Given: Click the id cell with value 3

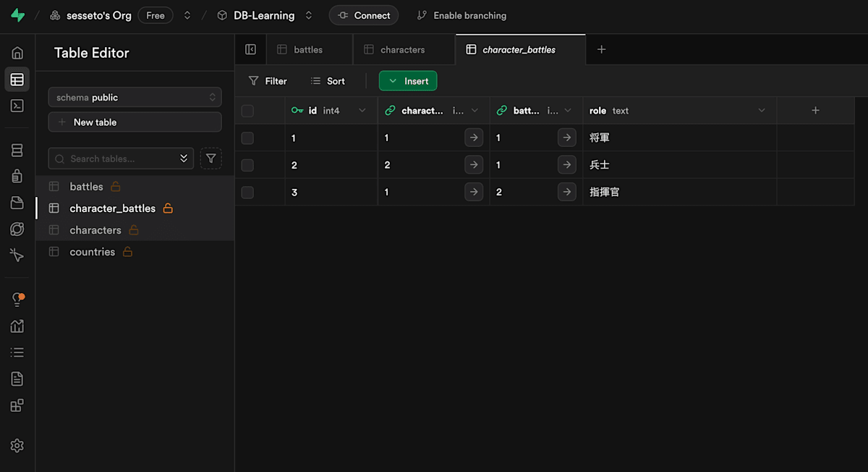Looking at the screenshot, I should coord(331,192).
